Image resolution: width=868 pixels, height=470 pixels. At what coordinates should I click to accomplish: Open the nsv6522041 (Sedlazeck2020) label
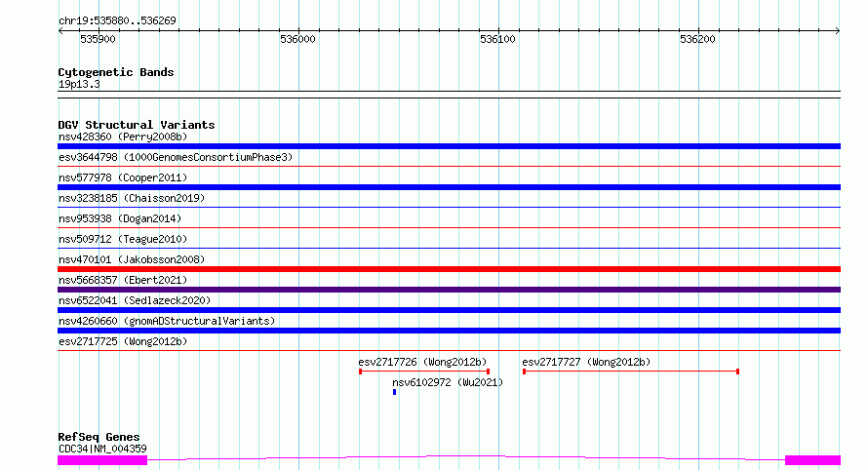[x=135, y=300]
